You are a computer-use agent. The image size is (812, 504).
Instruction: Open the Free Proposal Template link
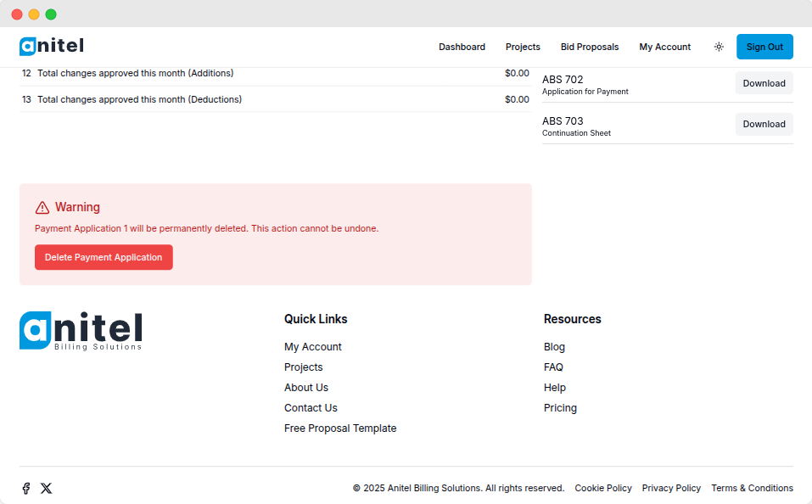[x=340, y=428]
